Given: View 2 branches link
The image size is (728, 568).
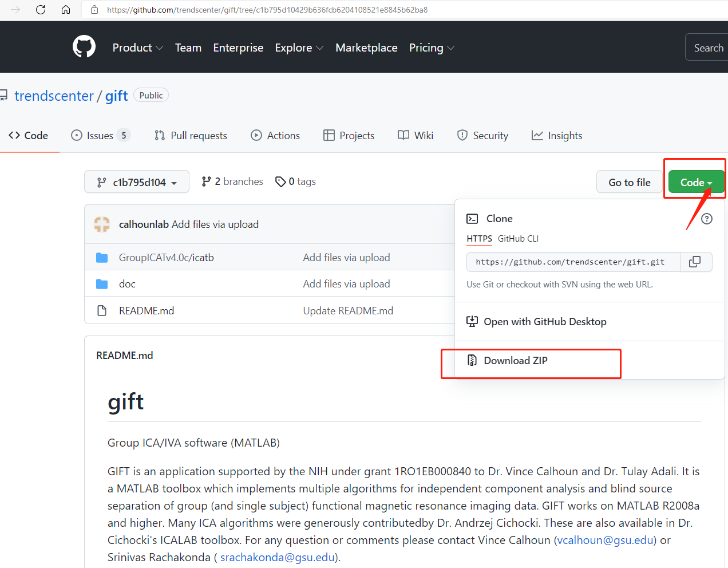Looking at the screenshot, I should pyautogui.click(x=232, y=182).
